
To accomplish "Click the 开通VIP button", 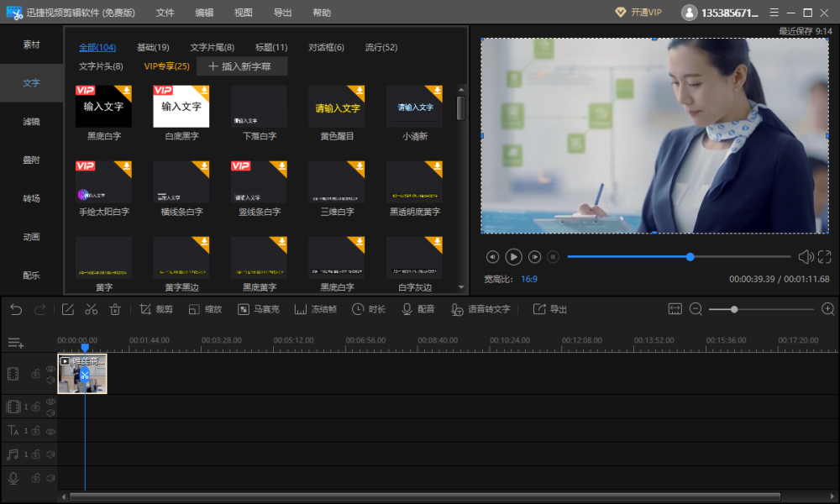I will (x=639, y=13).
